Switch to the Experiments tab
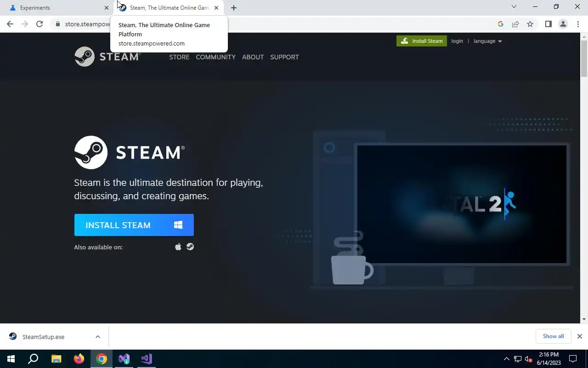Image resolution: width=588 pixels, height=368 pixels. [x=57, y=8]
